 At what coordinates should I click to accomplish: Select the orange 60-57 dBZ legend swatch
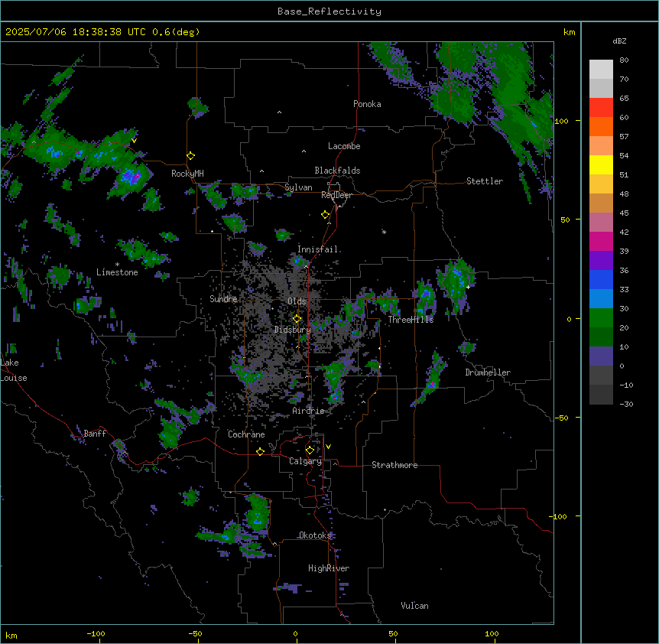(x=601, y=126)
